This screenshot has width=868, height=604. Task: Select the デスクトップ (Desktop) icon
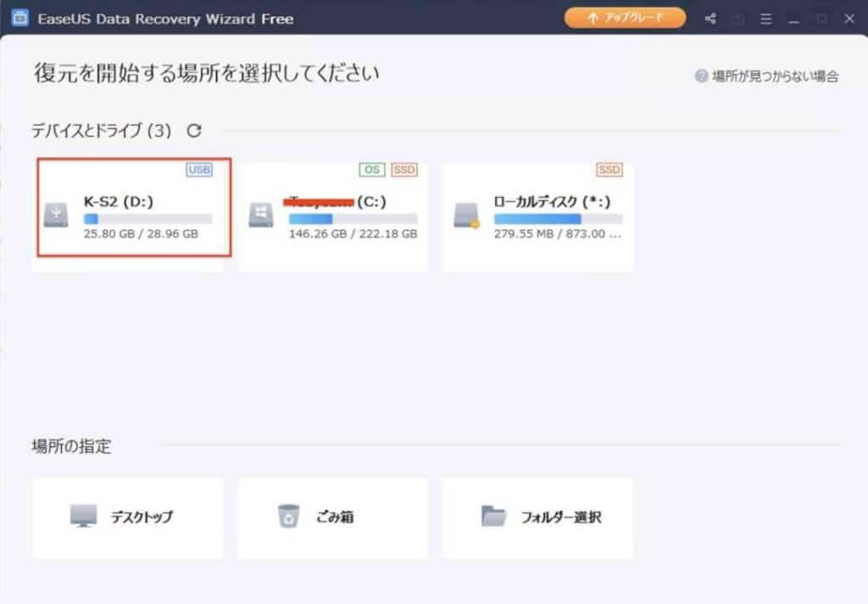(82, 517)
